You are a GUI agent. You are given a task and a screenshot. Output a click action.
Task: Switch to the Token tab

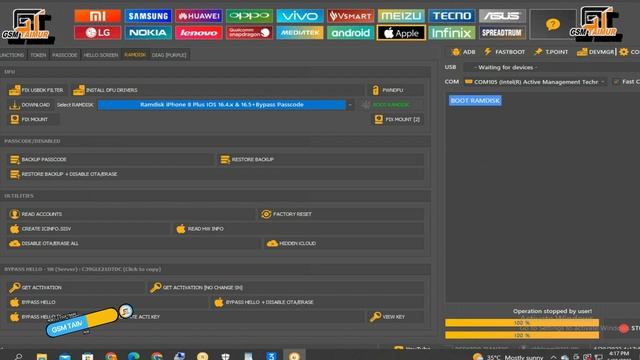38,55
